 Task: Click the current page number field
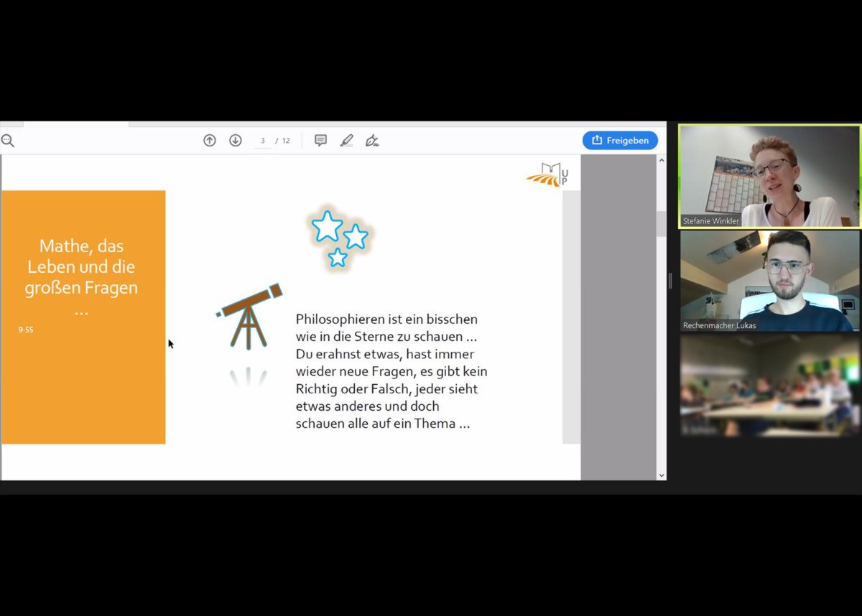(263, 141)
